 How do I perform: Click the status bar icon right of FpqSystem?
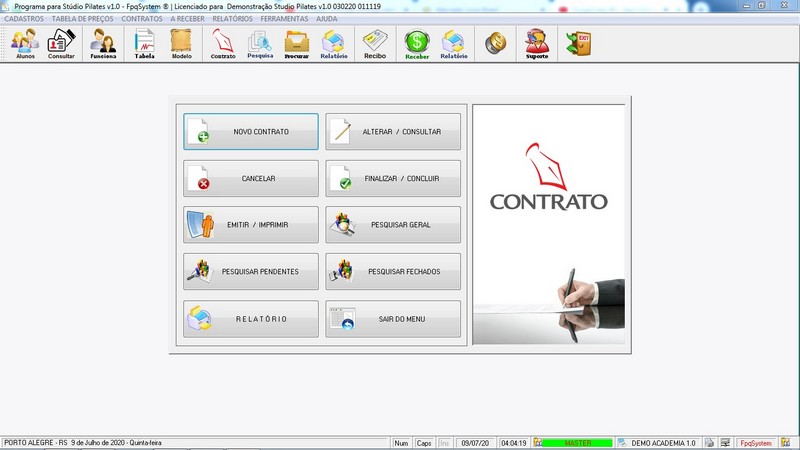coord(785,443)
